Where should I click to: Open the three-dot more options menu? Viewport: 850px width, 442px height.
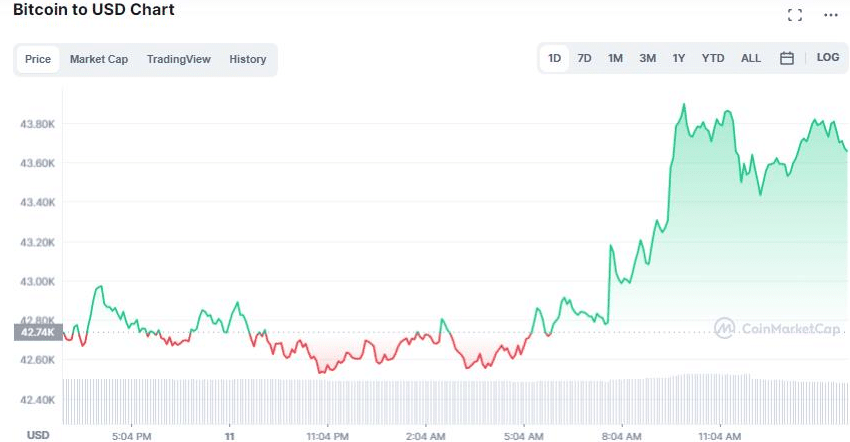[x=830, y=15]
